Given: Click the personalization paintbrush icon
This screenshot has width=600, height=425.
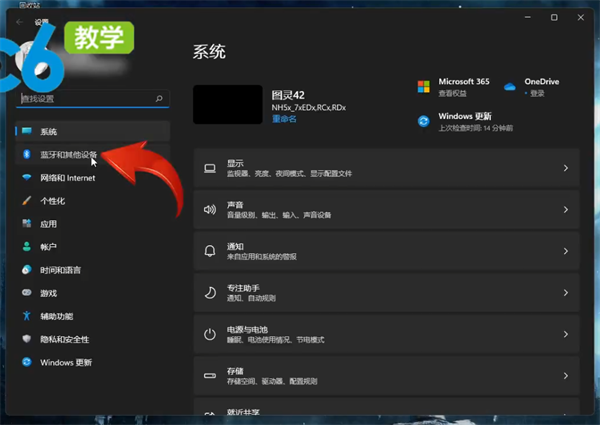Looking at the screenshot, I should [26, 200].
